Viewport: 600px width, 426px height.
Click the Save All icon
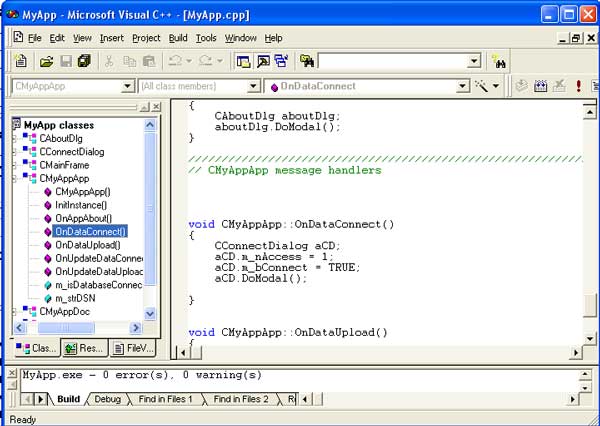coord(84,61)
